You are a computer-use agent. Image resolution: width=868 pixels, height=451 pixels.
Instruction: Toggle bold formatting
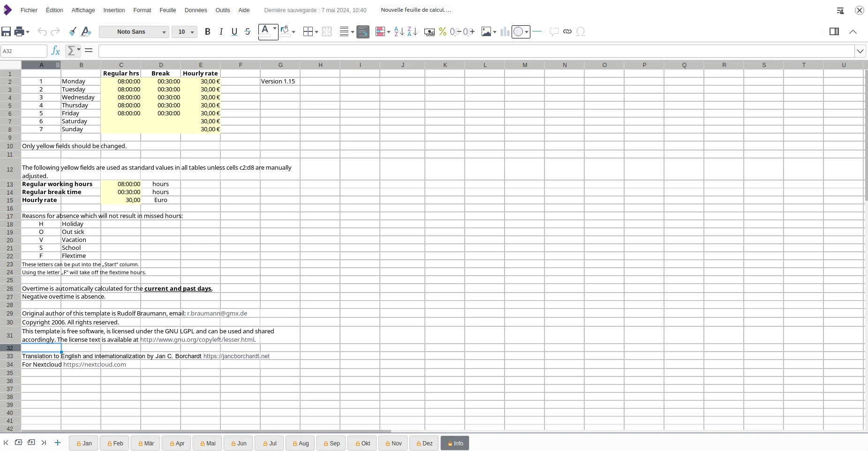208,32
